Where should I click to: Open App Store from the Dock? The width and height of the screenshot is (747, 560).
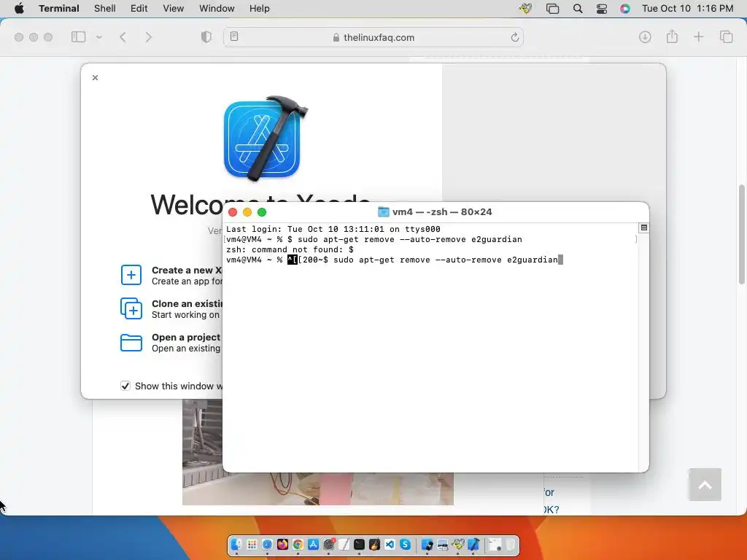[314, 544]
